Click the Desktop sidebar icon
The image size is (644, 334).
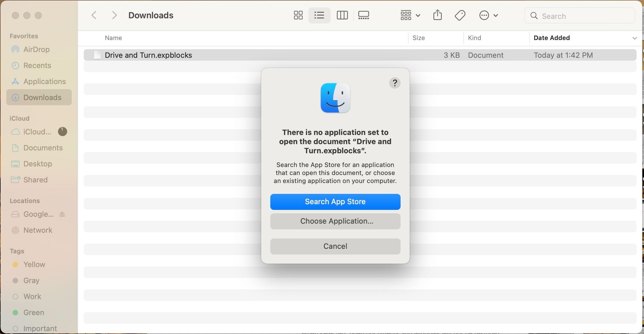point(15,164)
